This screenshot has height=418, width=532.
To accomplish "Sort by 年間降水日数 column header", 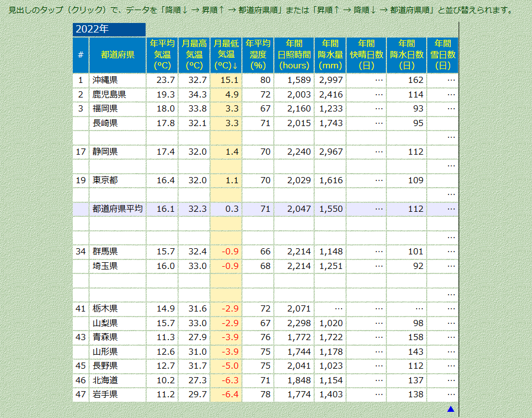I will 407,54.
